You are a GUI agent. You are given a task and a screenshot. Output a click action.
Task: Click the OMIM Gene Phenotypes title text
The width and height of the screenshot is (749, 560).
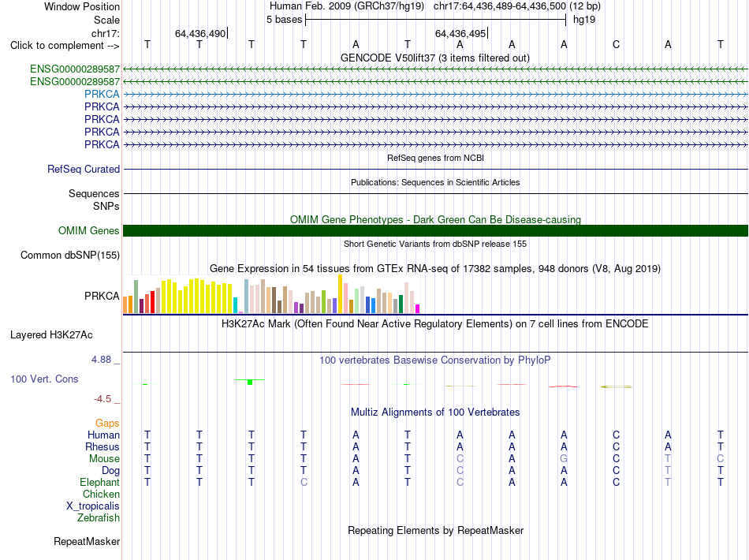coord(435,219)
